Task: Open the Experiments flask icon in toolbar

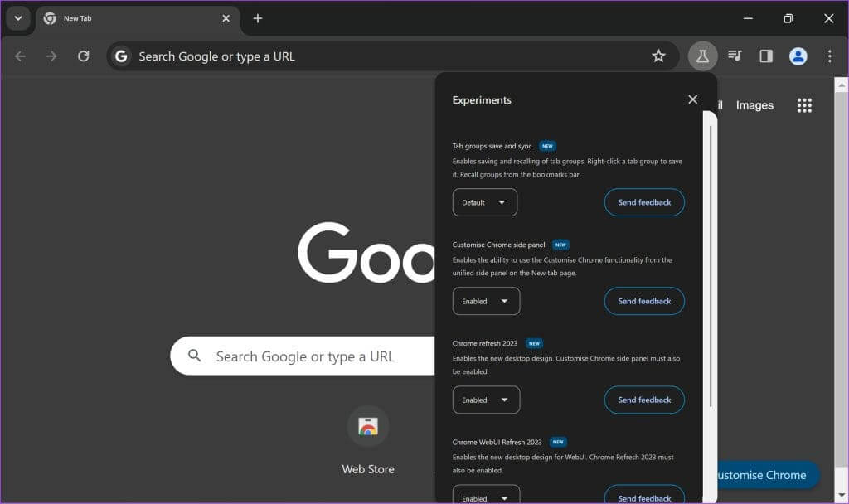Action: pos(702,56)
